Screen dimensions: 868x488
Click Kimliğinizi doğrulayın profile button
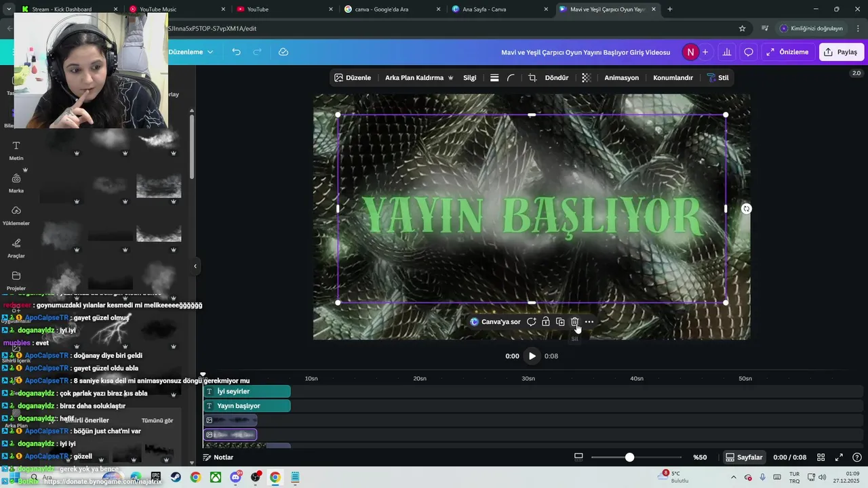[812, 28]
